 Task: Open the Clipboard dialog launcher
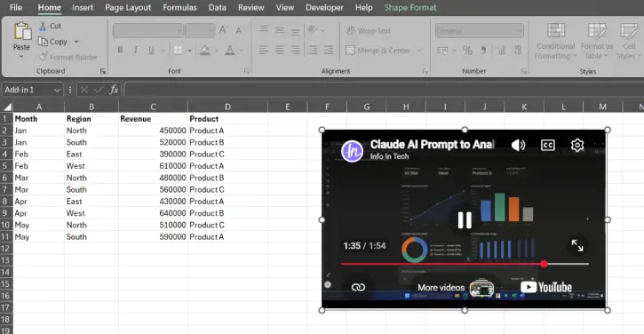pos(103,71)
